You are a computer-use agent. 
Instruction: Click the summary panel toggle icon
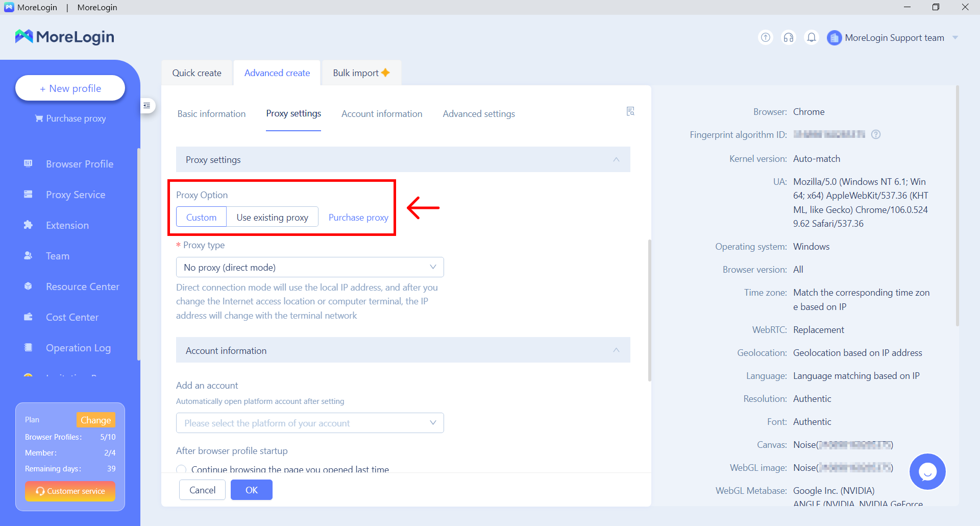pos(630,111)
